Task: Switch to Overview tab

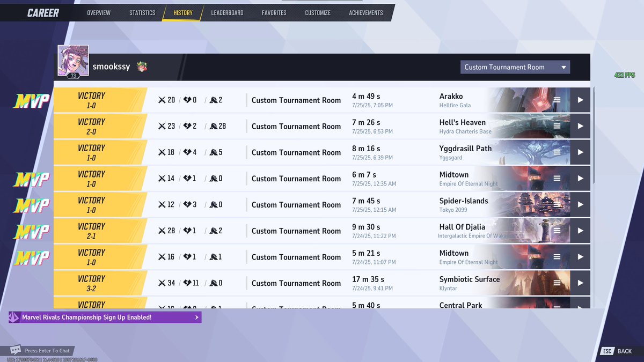Action: pyautogui.click(x=99, y=13)
